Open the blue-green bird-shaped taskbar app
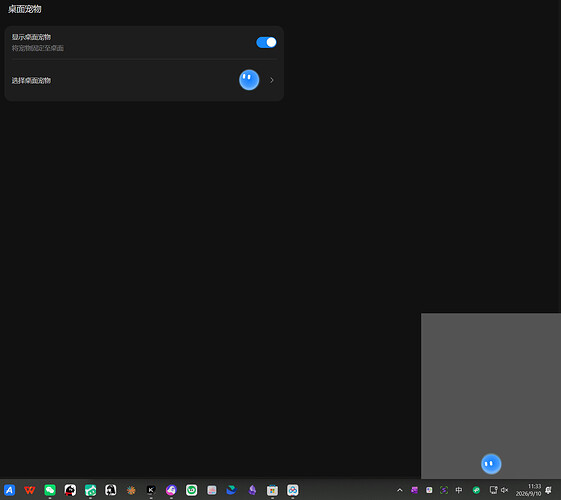Image resolution: width=561 pixels, height=500 pixels. 232,490
